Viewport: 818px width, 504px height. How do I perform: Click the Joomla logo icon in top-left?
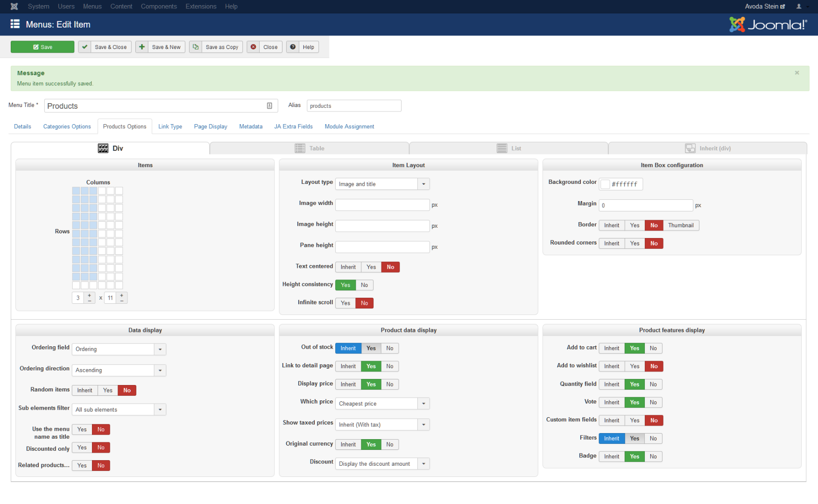click(14, 7)
